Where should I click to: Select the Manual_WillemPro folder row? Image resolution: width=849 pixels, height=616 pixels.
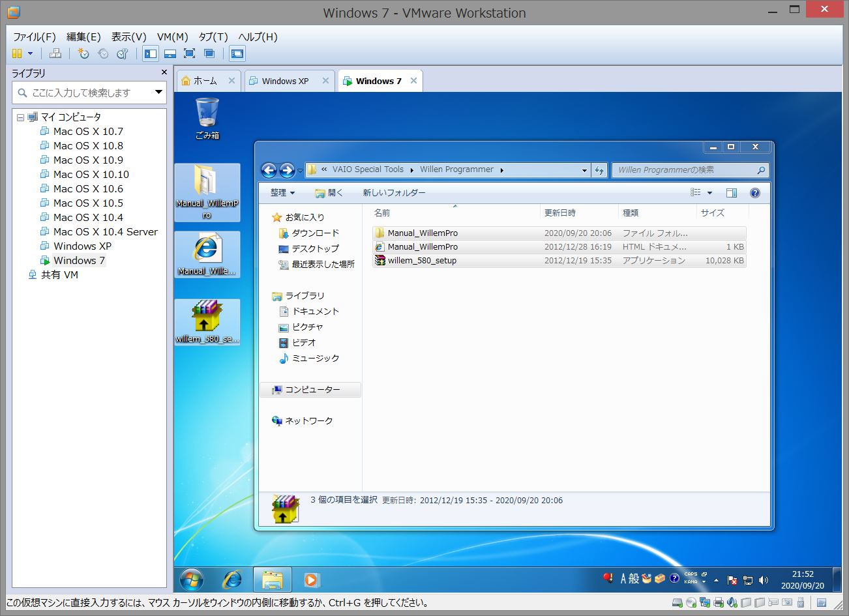pos(559,233)
